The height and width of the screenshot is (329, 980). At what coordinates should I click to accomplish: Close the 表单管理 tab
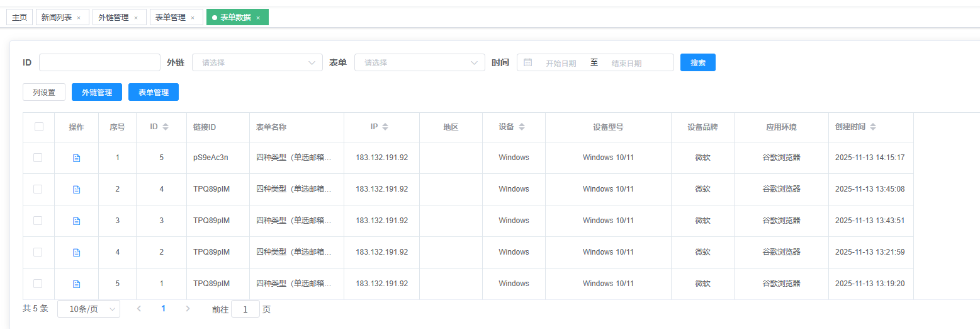(x=193, y=18)
